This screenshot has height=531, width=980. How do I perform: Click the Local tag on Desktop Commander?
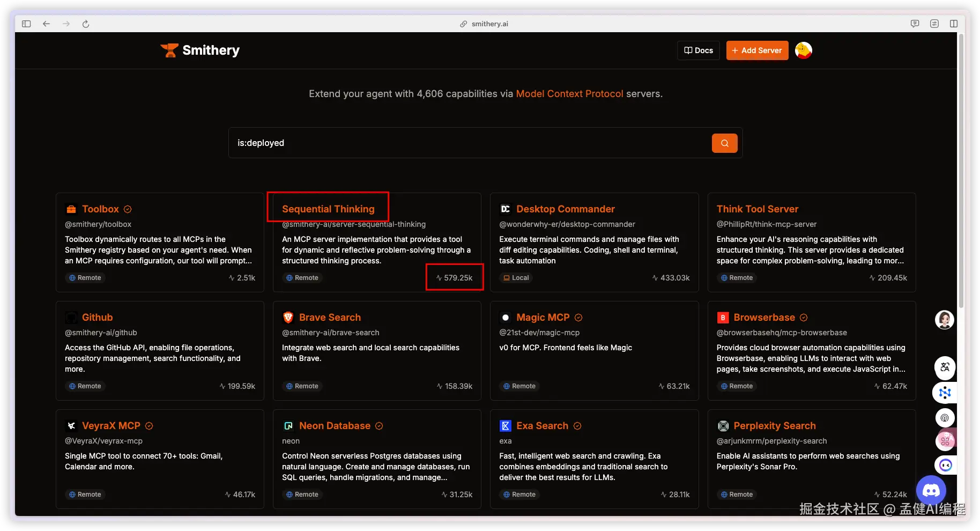pos(516,278)
